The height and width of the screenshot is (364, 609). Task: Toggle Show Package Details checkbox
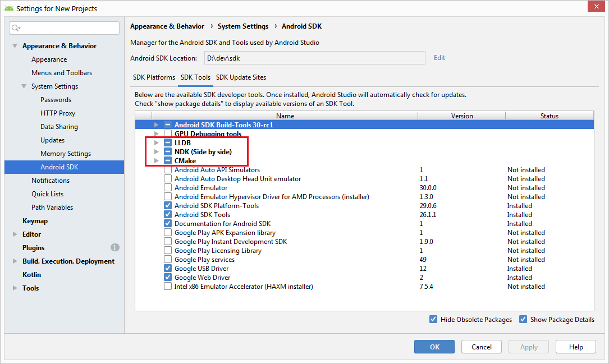[x=523, y=319]
